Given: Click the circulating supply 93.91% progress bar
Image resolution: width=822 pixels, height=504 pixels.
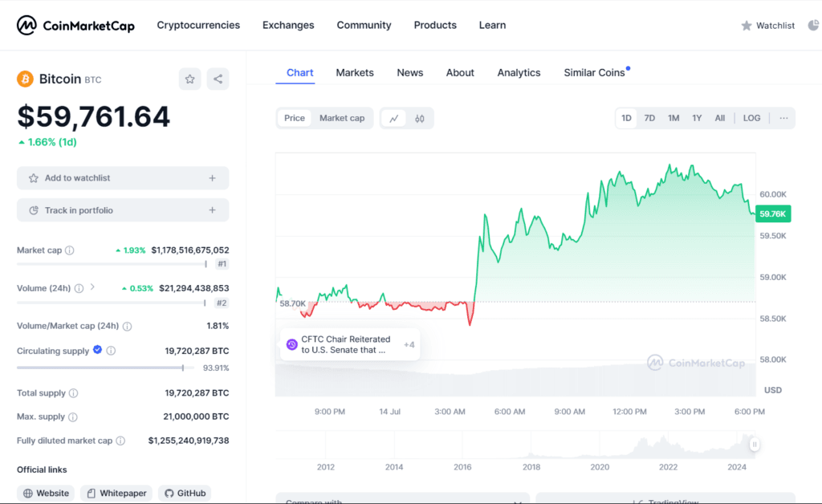Looking at the screenshot, I should (105, 368).
